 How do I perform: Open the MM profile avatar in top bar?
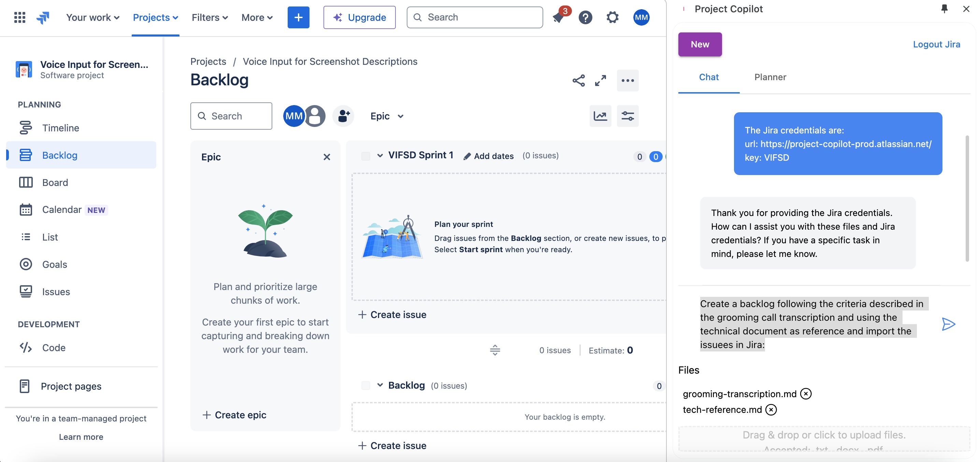pos(641,17)
